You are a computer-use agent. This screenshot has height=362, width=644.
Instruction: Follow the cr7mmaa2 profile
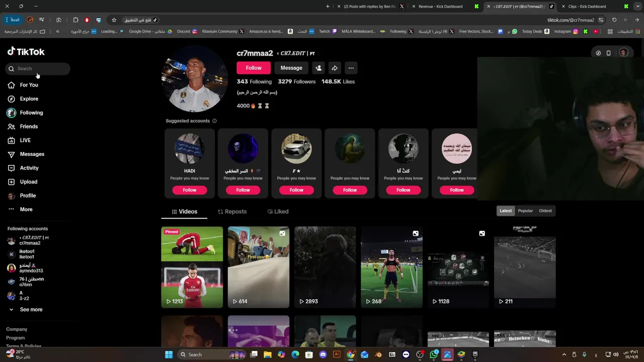254,68
